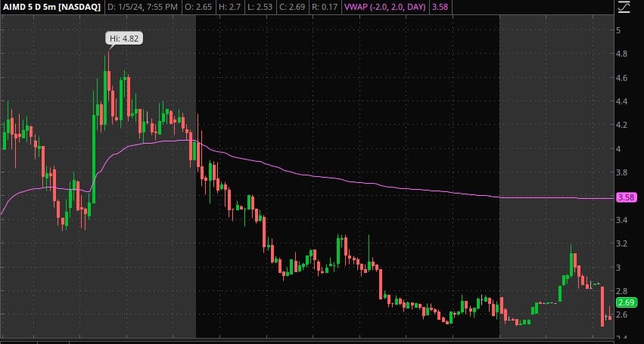Click the 2.8 label on the price axis
This screenshot has width=644, height=344.
(x=621, y=291)
